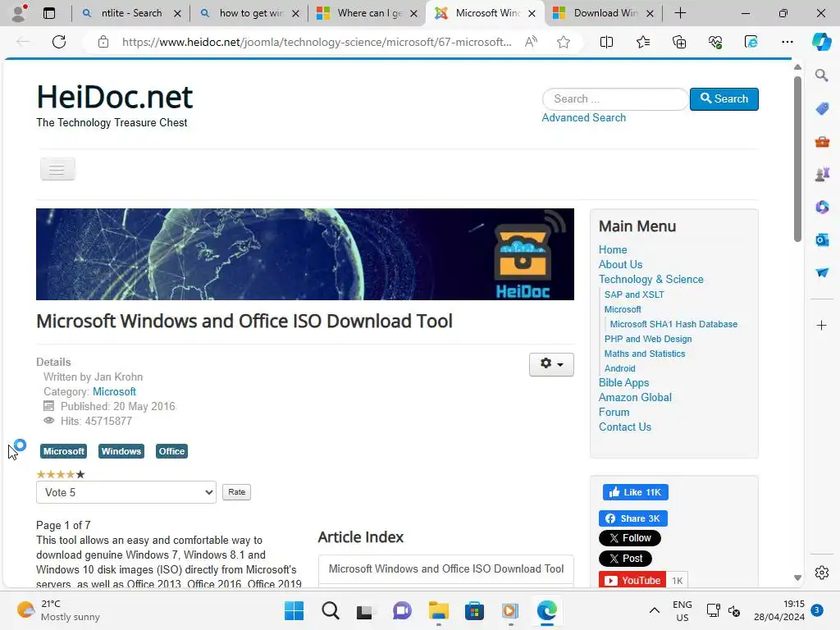
Task: Click the Facebook Like 11K button
Action: coord(636,492)
